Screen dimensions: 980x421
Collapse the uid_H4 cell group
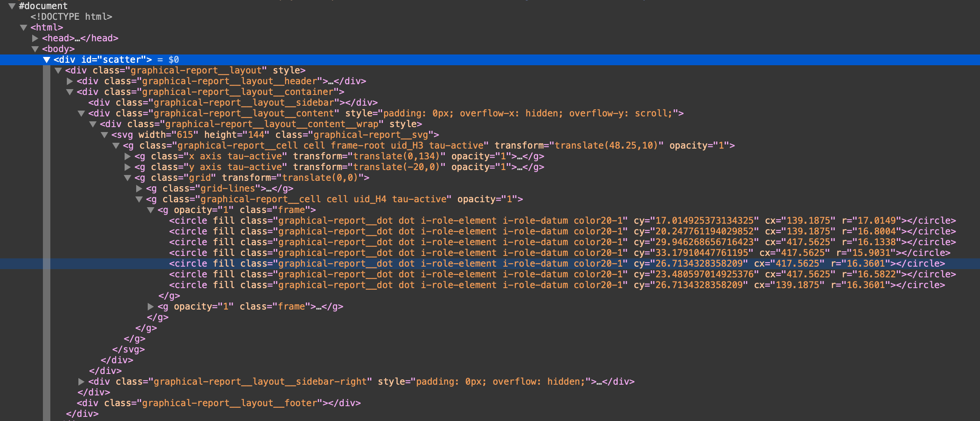tap(139, 199)
